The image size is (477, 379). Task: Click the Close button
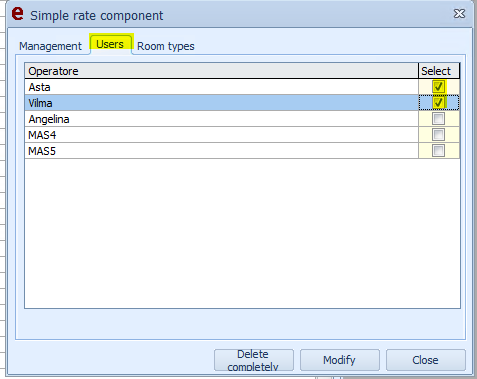click(x=426, y=360)
